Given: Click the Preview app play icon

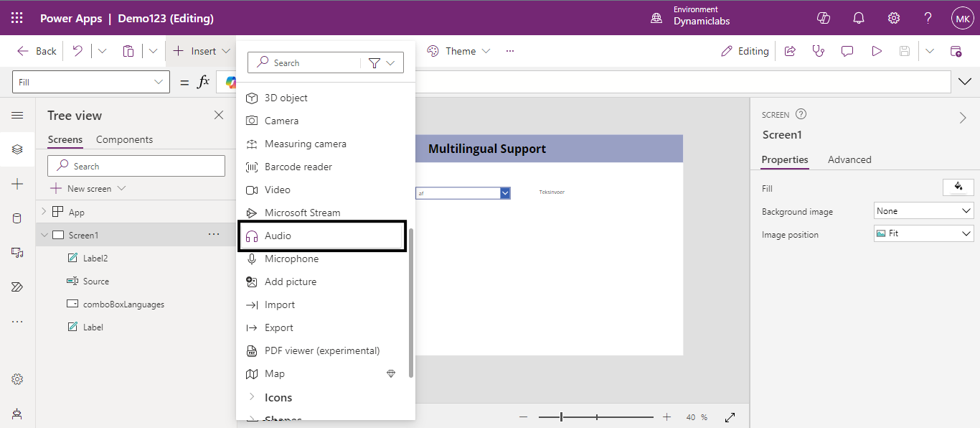Looking at the screenshot, I should coord(876,51).
